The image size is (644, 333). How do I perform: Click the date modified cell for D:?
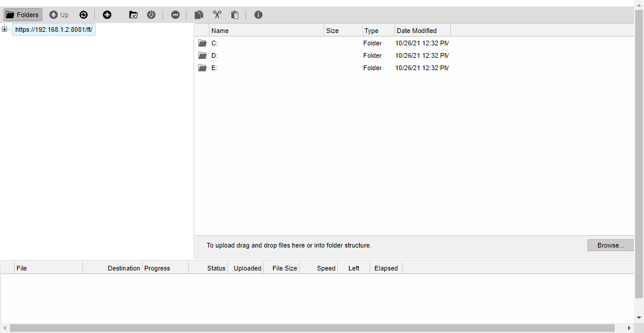[422, 55]
